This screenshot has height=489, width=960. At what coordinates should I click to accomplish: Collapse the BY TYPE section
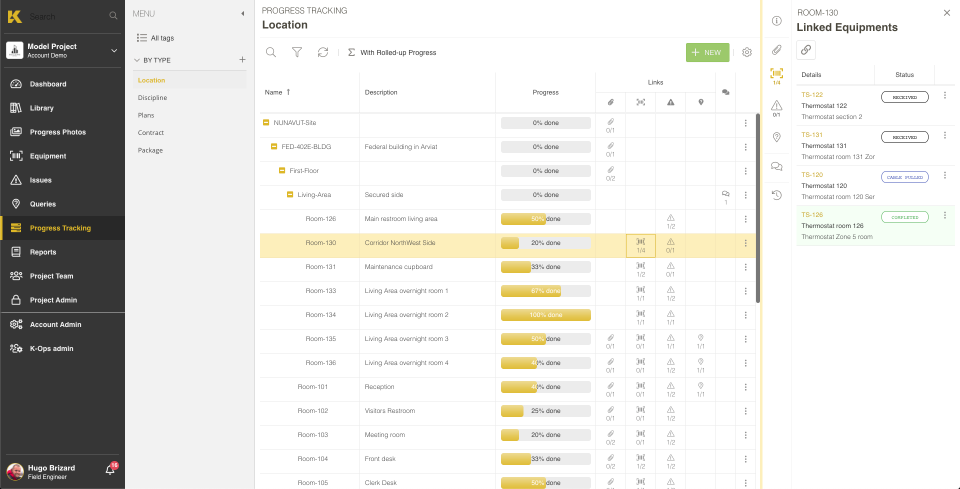point(136,60)
